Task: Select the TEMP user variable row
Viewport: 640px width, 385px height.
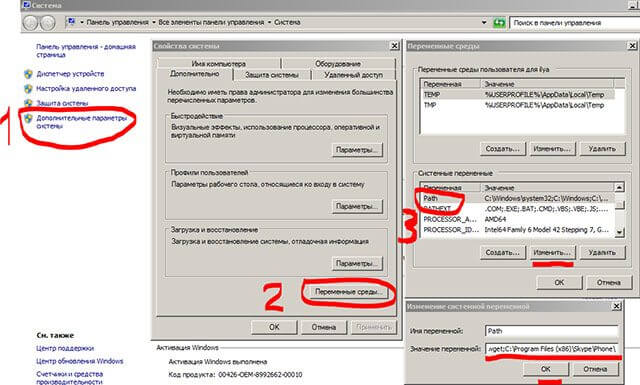Action: (517, 94)
